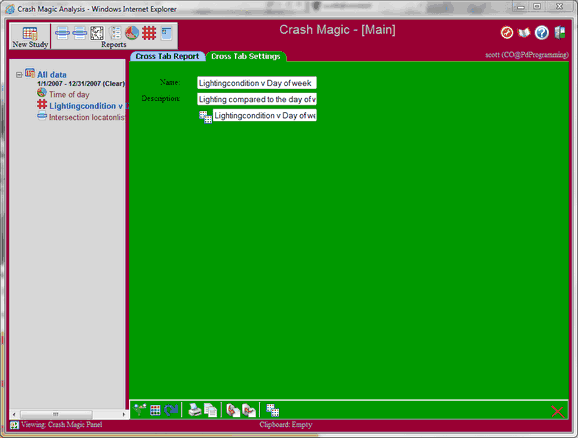578x438 pixels.
Task: Click the 'Clipboard: Empty' status text
Action: 286,425
